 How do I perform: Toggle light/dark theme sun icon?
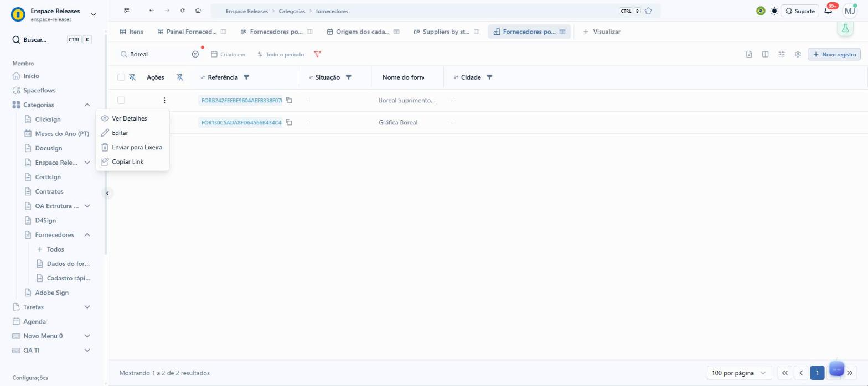774,11
